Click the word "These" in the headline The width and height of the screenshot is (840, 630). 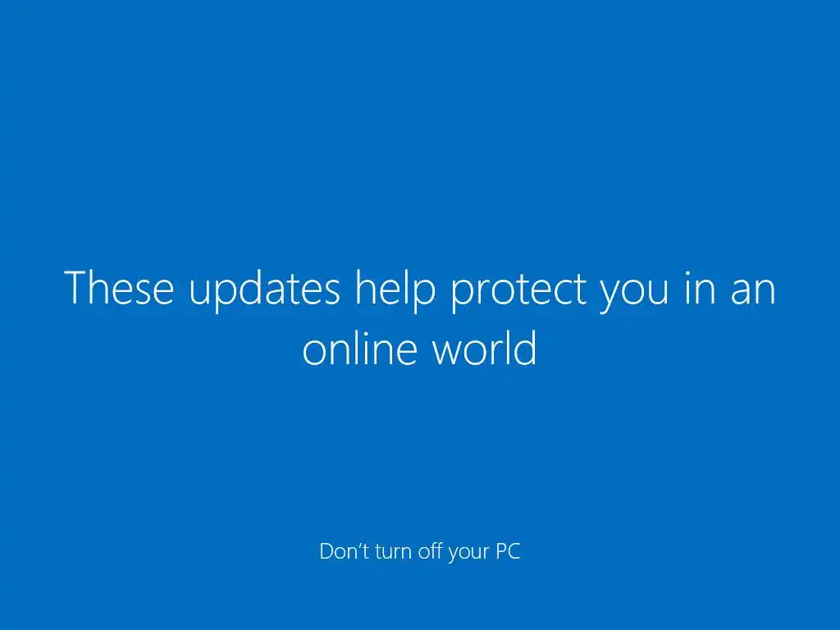[x=119, y=288]
